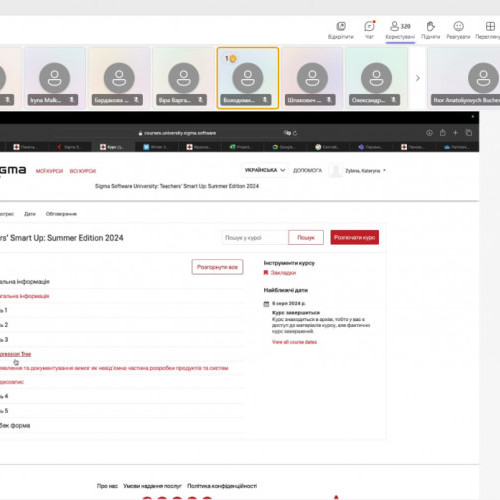500x500 pixels.
Task: Click the calendar icon next to the 2024 date
Action: pos(266,304)
